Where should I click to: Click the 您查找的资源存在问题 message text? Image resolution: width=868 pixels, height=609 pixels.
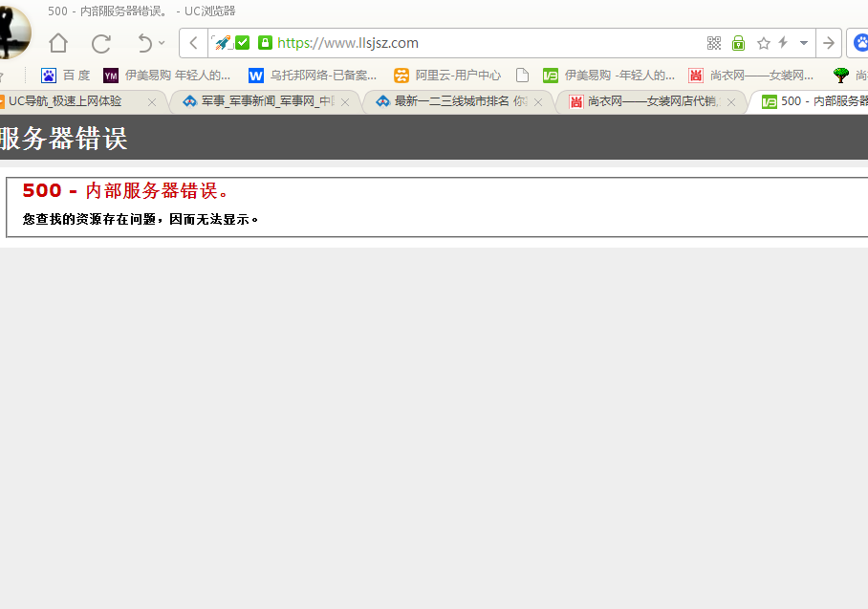(141, 219)
